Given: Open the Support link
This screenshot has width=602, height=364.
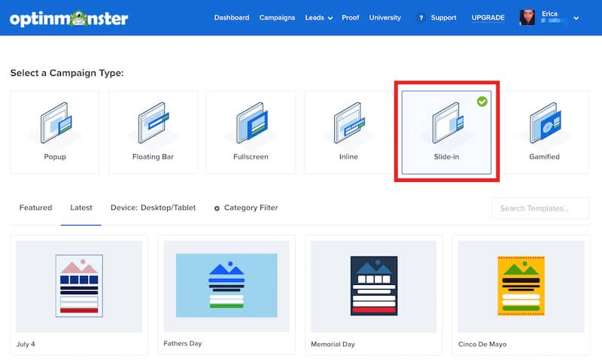Looking at the screenshot, I should click(x=443, y=17).
